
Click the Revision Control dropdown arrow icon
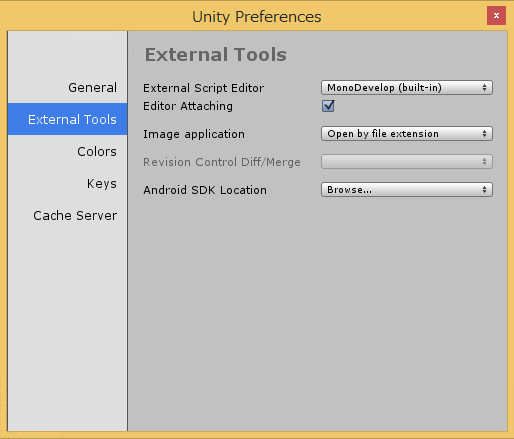point(484,162)
